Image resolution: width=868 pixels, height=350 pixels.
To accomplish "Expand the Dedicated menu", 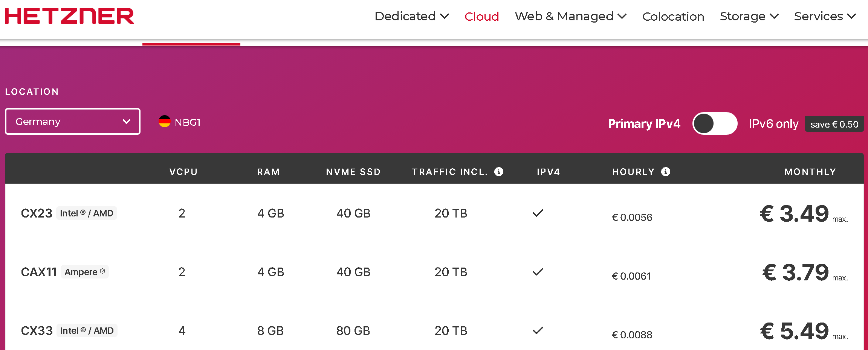I will (x=411, y=16).
